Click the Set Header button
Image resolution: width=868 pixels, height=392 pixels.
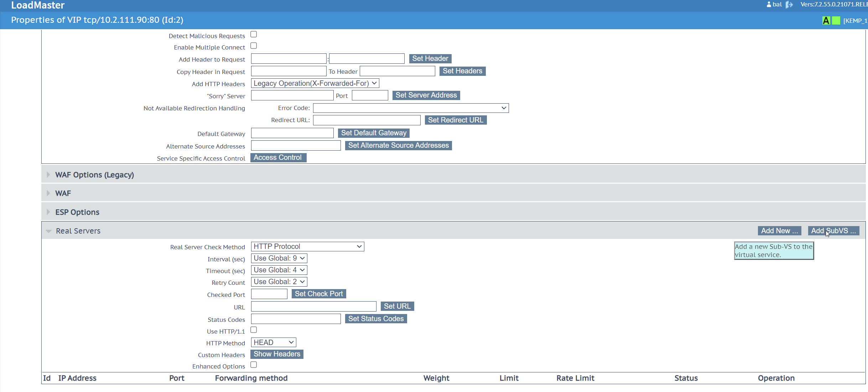pos(430,58)
